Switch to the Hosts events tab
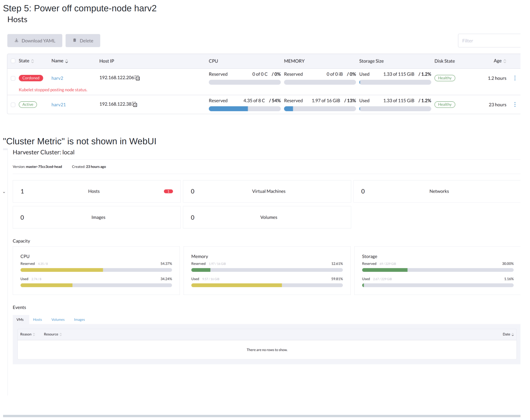The image size is (530, 420). coord(37,319)
